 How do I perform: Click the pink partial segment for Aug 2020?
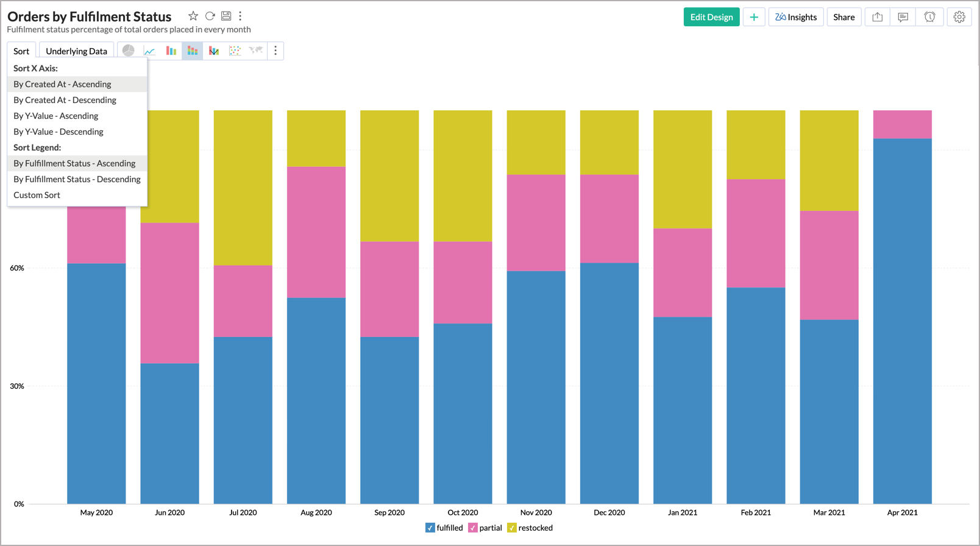coord(316,232)
